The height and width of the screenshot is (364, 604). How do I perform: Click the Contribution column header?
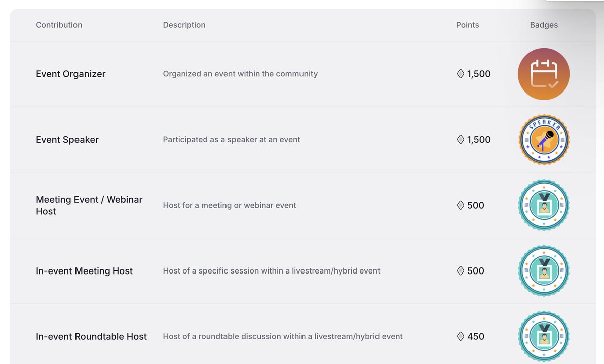click(x=59, y=25)
